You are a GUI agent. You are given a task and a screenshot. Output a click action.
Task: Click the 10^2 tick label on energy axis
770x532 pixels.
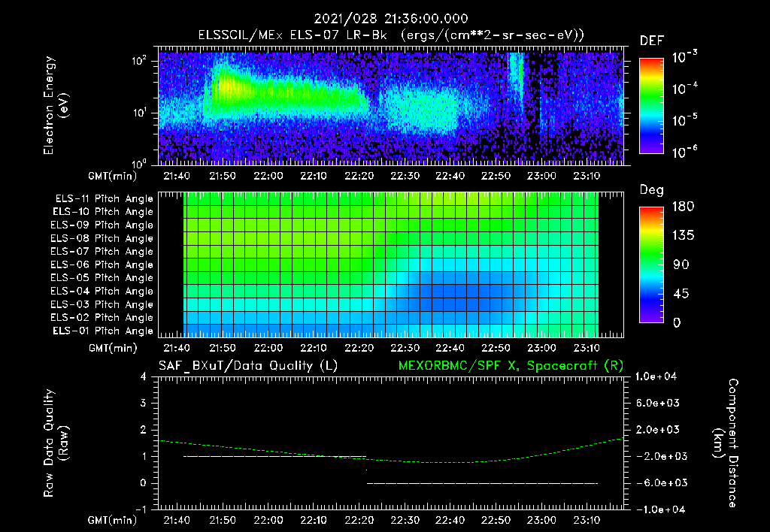[139, 61]
